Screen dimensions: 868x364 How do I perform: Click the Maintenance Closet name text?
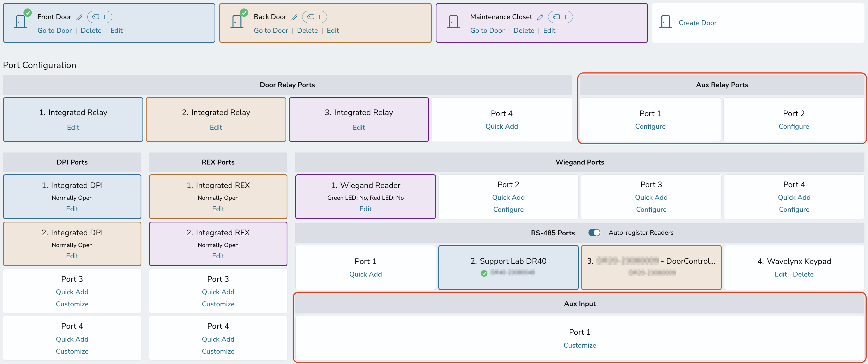pos(501,17)
